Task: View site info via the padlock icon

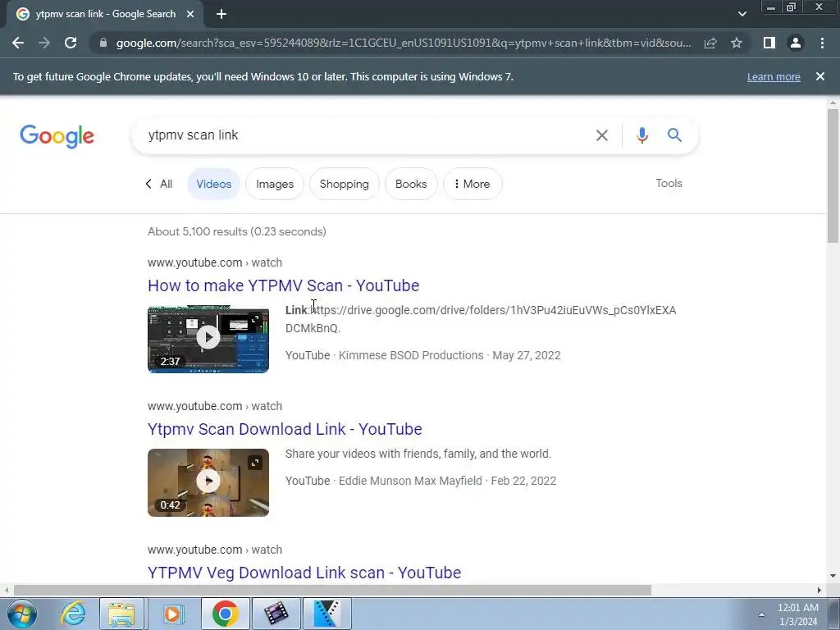Action: [x=103, y=43]
